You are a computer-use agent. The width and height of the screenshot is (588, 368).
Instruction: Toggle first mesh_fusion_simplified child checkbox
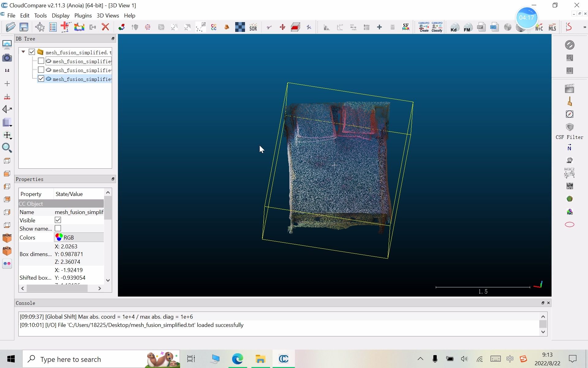(41, 61)
